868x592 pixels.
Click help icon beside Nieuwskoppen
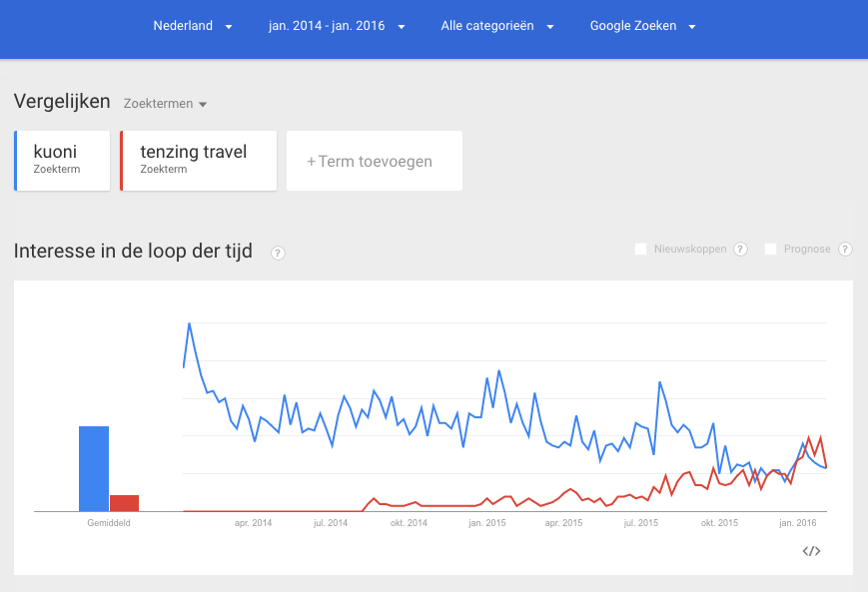740,250
